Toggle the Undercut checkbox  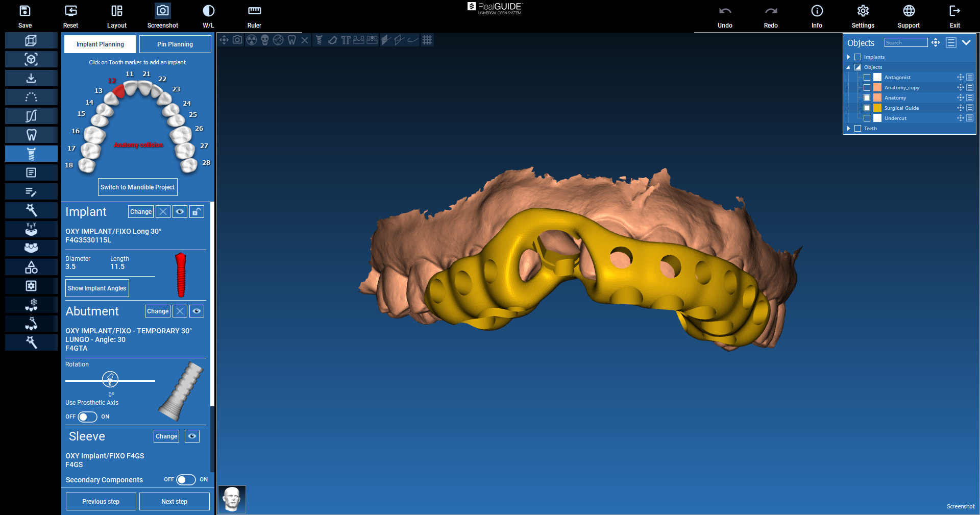[x=867, y=118]
